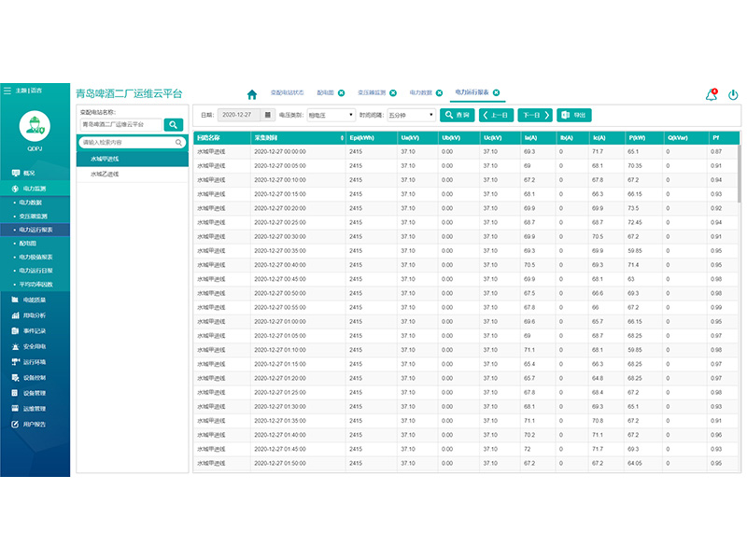Open the date picker calendar icon
The image size is (747, 560).
pyautogui.click(x=269, y=115)
